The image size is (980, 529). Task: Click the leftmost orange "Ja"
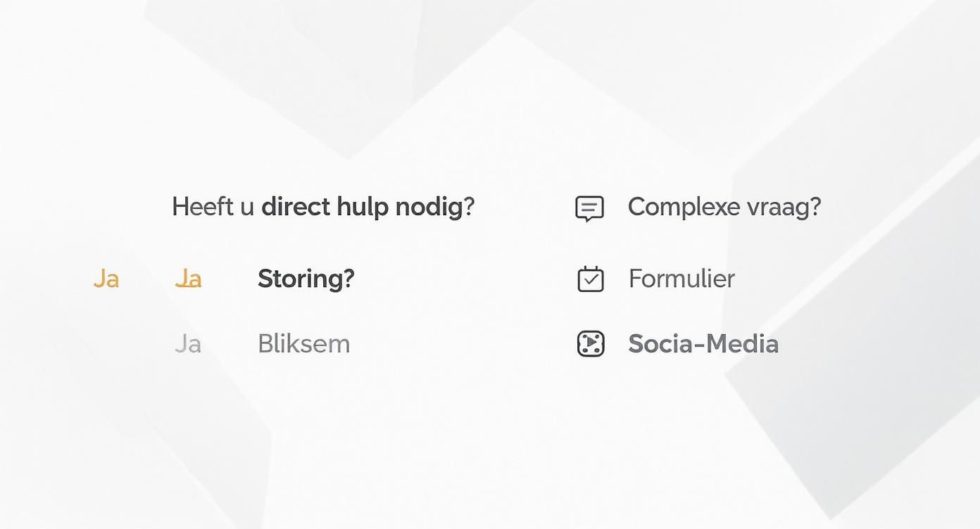pyautogui.click(x=106, y=279)
